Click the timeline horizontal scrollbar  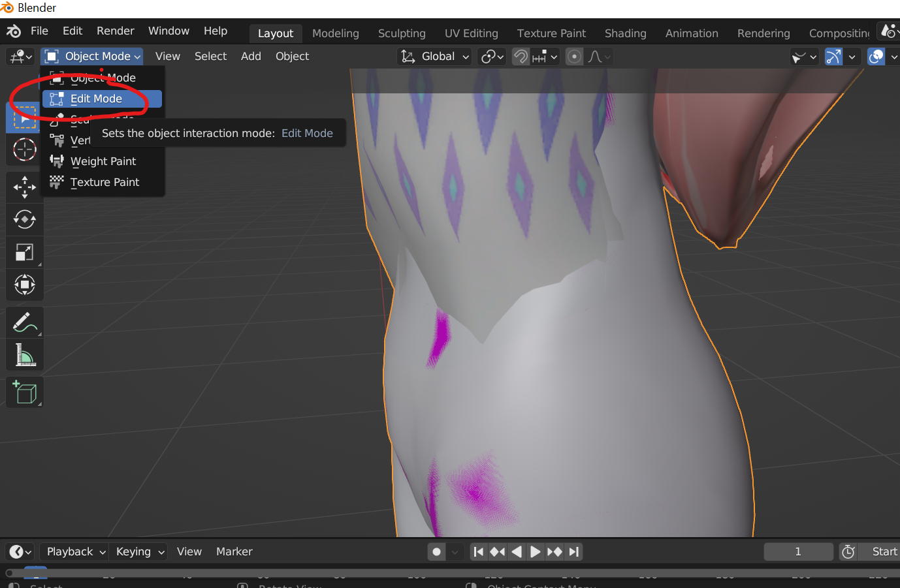pos(453,573)
